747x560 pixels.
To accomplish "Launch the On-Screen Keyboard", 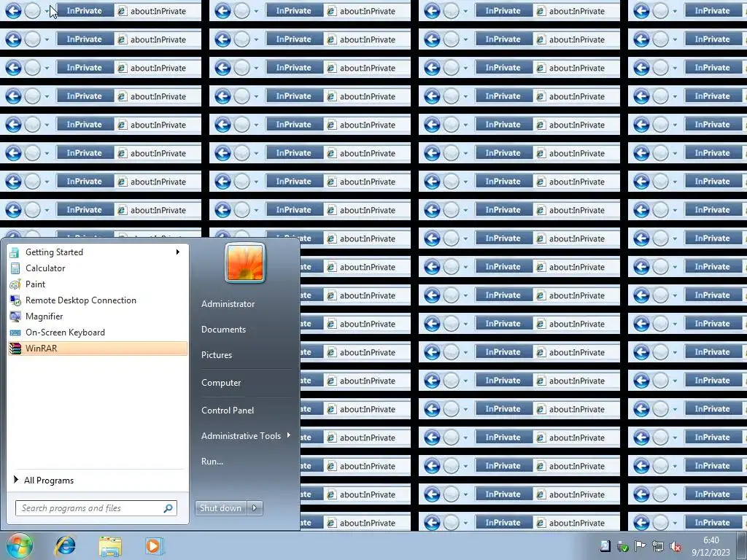I will 98,332.
